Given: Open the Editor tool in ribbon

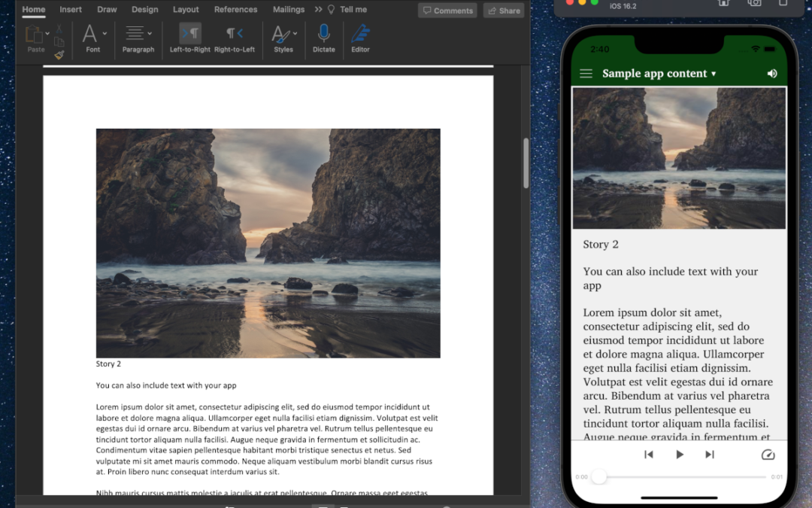Looking at the screenshot, I should (x=360, y=34).
